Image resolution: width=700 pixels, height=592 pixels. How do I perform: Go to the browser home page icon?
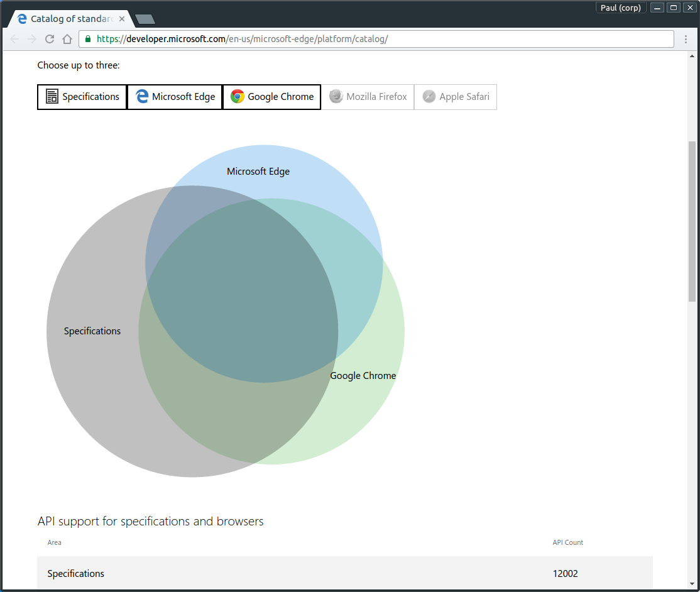tap(67, 39)
